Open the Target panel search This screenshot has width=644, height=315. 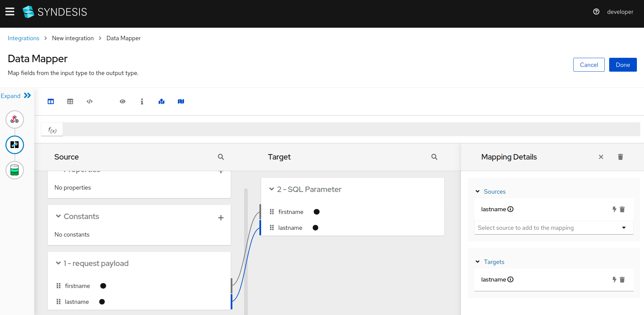tap(434, 157)
